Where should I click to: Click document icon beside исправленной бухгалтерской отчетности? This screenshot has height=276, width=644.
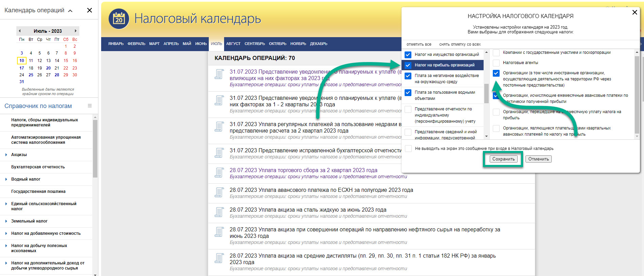[x=219, y=152]
